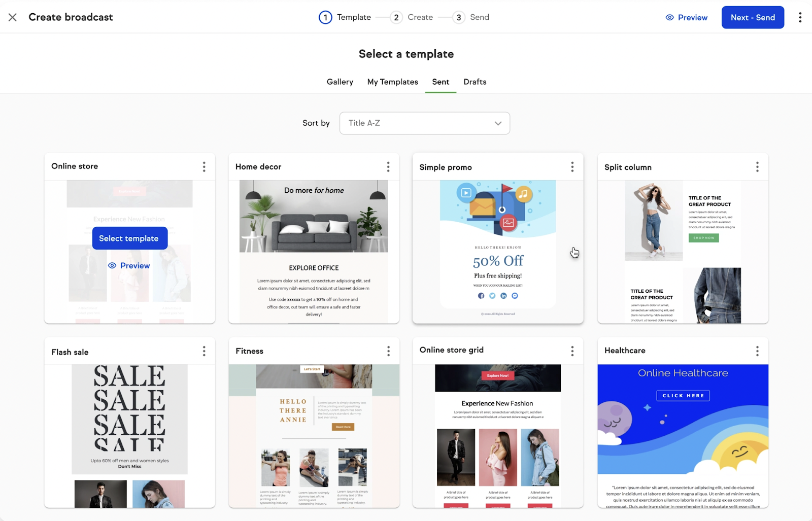Select the Sent tab

click(x=441, y=82)
